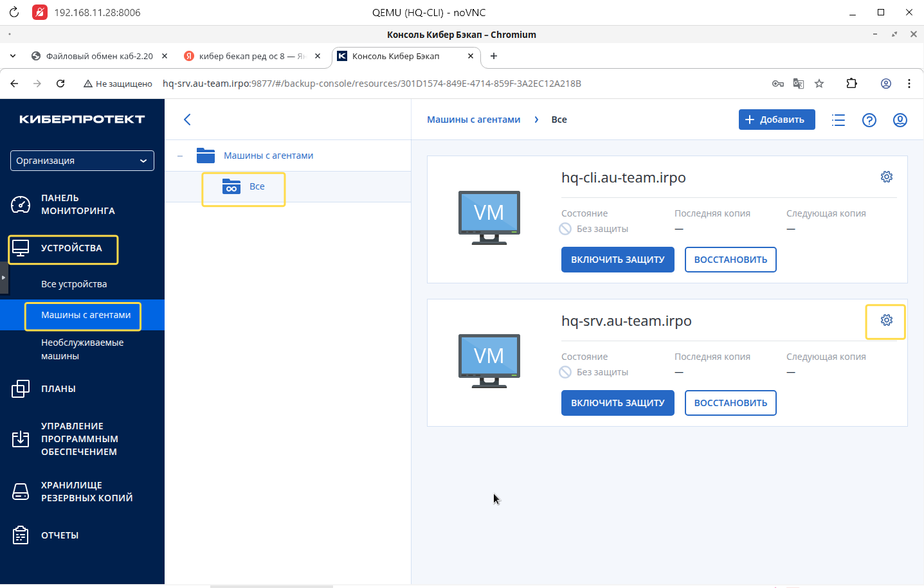Screen dimensions: 924x588
Task: Open settings gear for hq-cli.au-team.irpo
Action: click(886, 177)
